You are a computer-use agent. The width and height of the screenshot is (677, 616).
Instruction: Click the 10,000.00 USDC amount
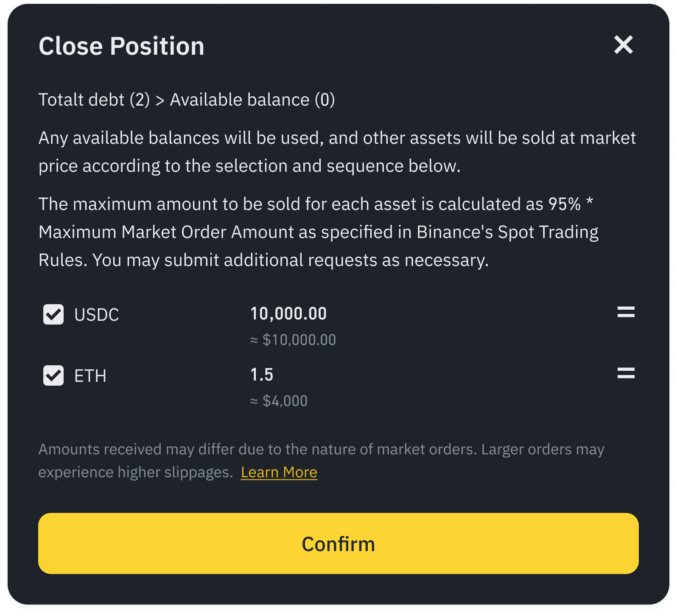288,314
